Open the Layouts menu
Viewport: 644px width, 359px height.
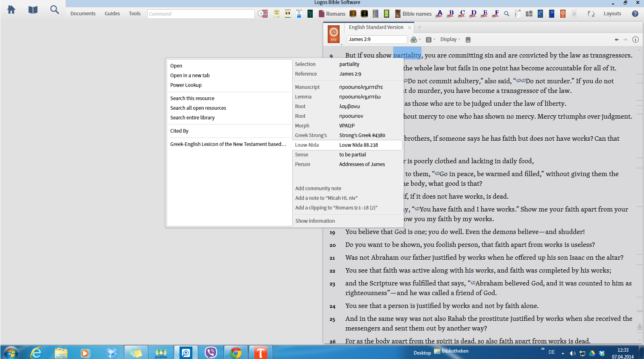click(612, 14)
